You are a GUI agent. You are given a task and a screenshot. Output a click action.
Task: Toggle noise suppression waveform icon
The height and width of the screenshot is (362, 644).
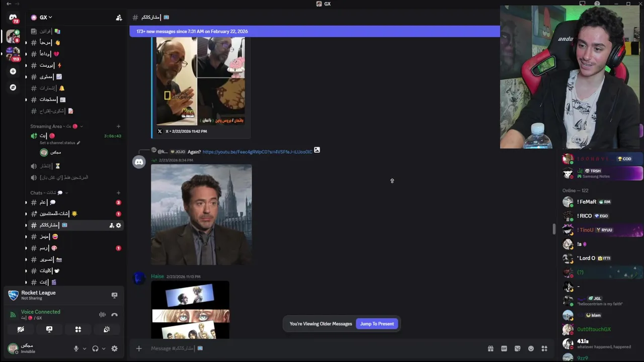(x=102, y=315)
